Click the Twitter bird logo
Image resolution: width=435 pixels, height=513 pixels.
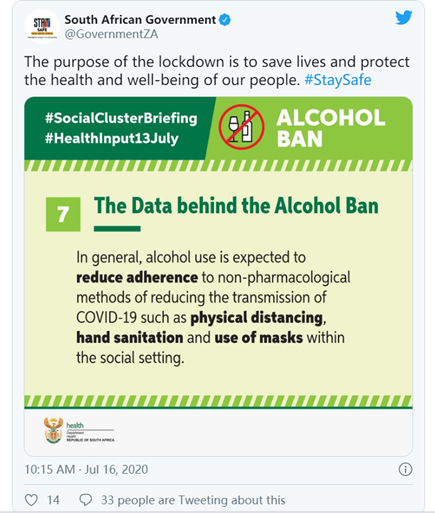[404, 18]
